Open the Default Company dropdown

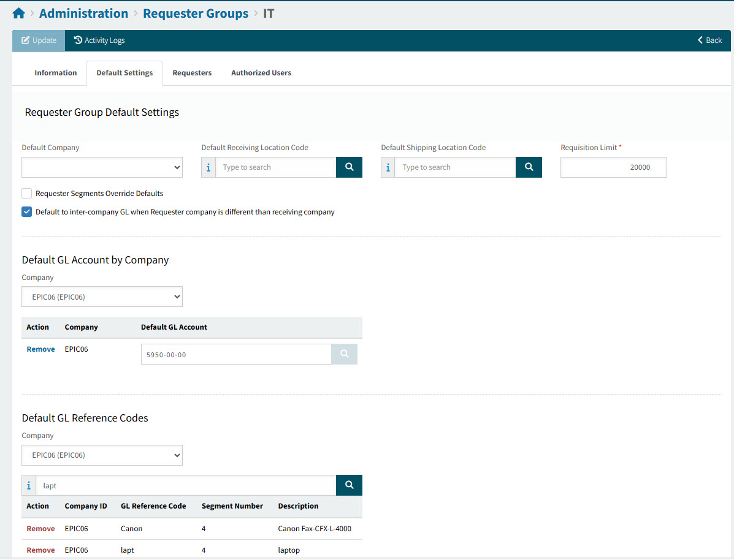(102, 167)
